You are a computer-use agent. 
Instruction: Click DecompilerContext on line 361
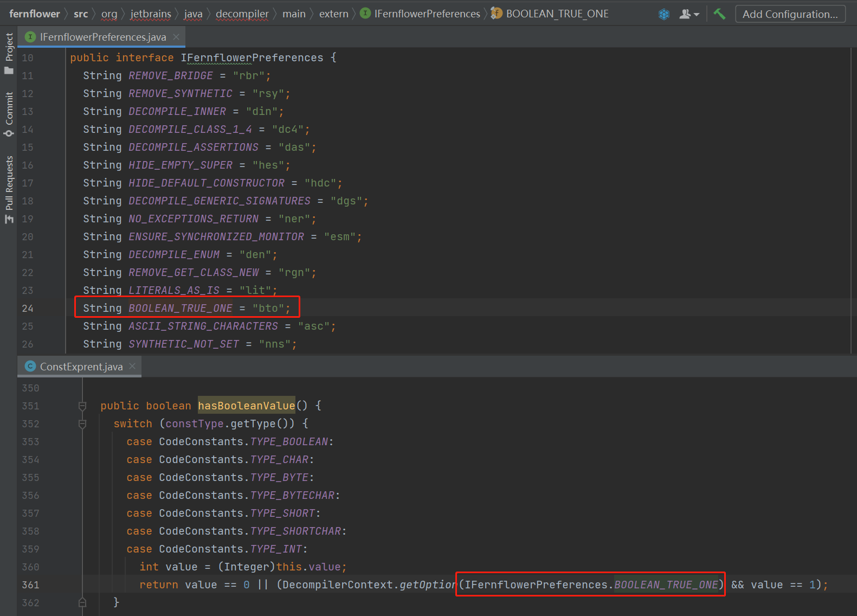coord(338,585)
